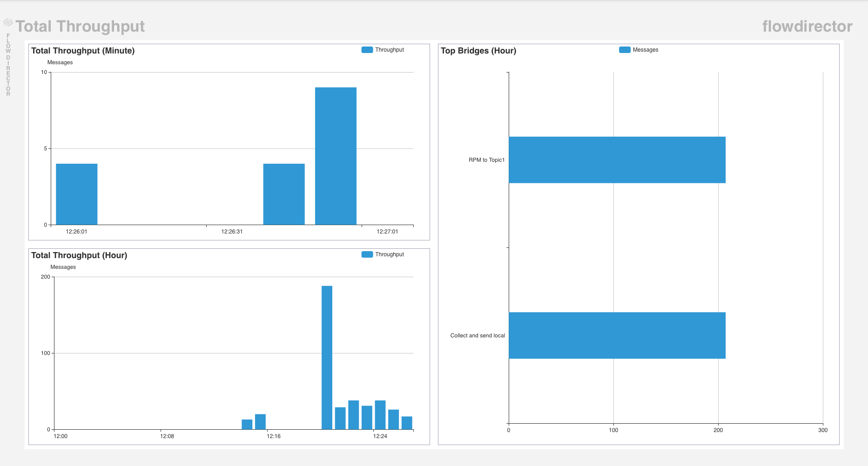Click the flowdirector brand text at top right

point(807,27)
